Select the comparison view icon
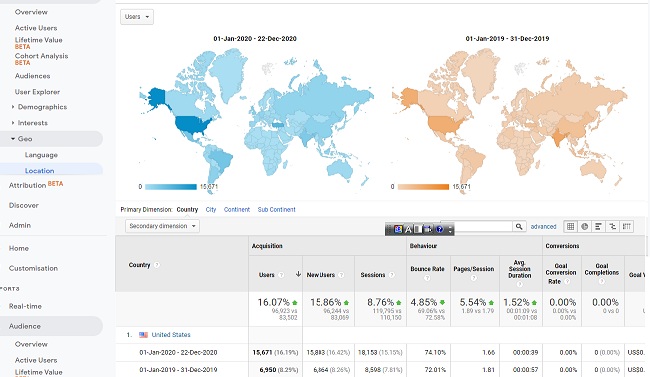 (x=612, y=226)
